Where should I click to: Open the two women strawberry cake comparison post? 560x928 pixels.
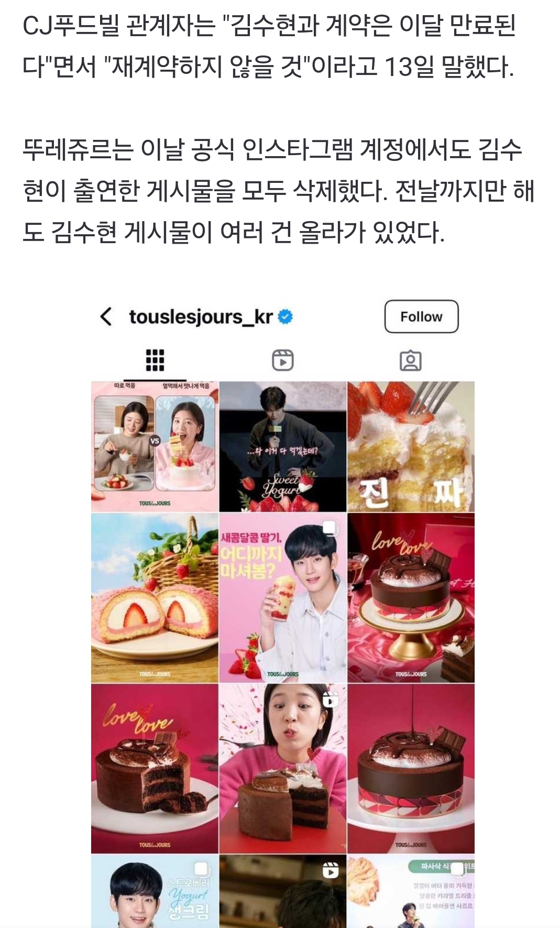[x=155, y=446]
